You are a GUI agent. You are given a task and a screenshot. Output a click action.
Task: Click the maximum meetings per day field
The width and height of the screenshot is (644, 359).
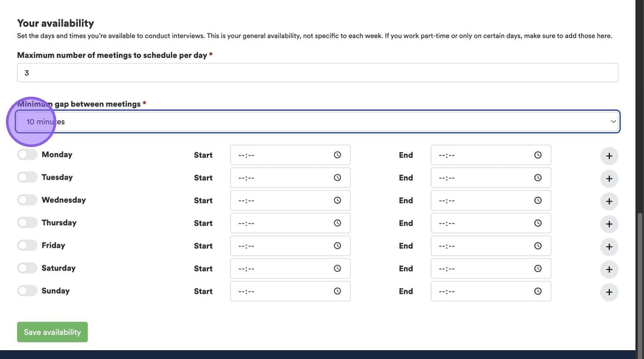coord(317,73)
